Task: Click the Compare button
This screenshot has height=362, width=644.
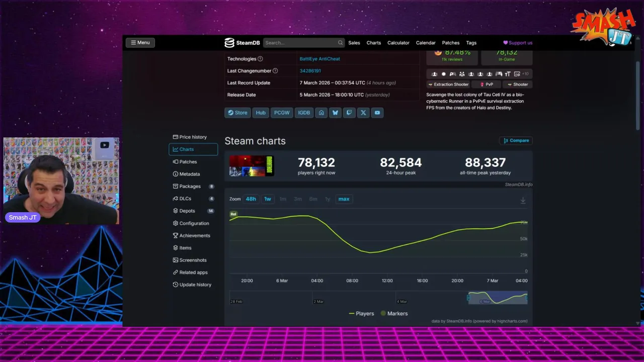Action: point(516,140)
